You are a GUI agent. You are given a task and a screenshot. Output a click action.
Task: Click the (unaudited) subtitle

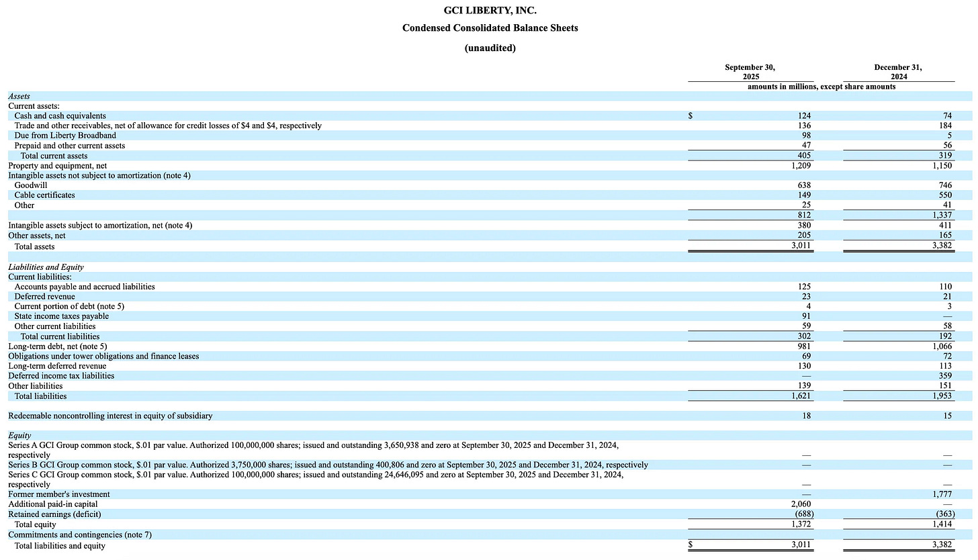[490, 48]
